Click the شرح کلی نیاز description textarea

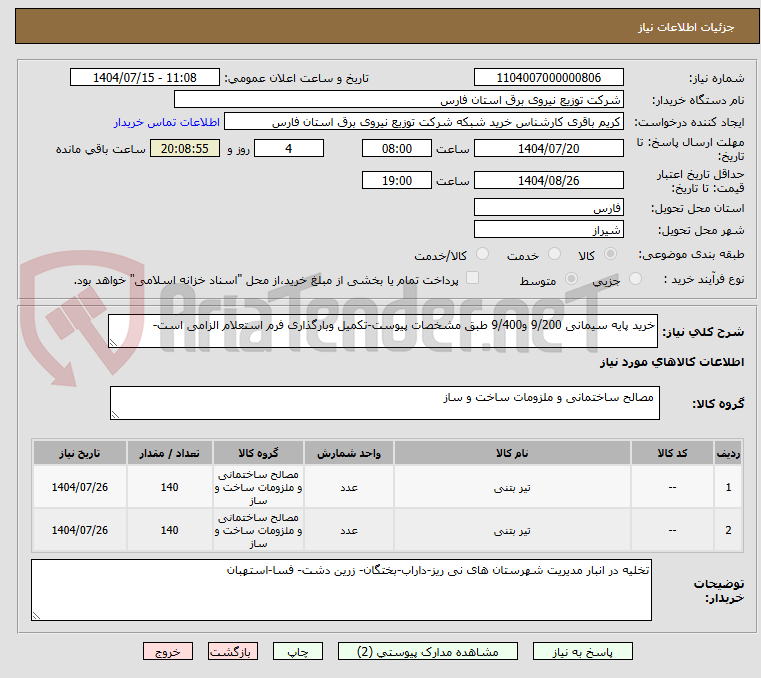pos(382,331)
